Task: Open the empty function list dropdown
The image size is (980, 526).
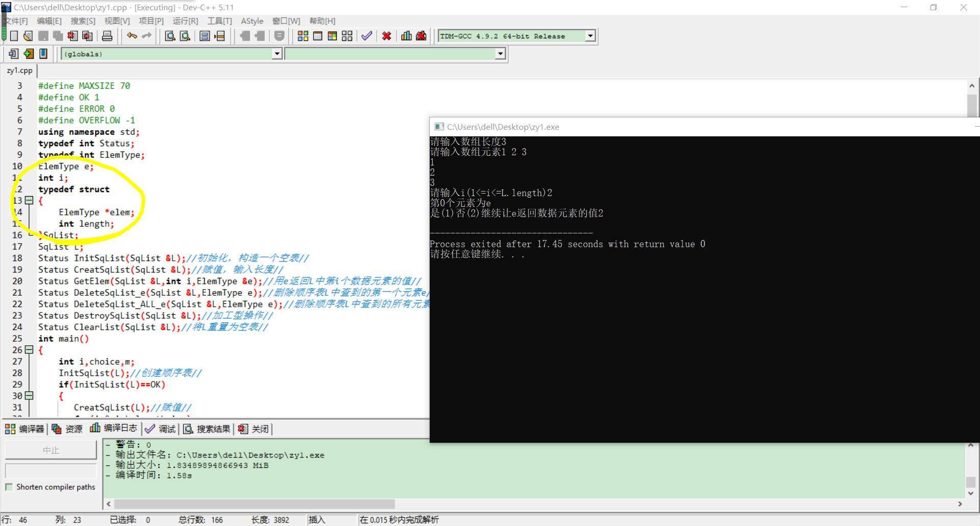Action: click(500, 54)
